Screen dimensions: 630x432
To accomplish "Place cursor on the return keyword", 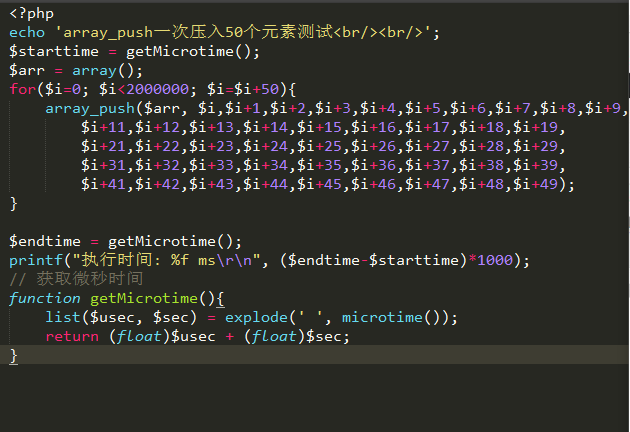I will (x=72, y=336).
